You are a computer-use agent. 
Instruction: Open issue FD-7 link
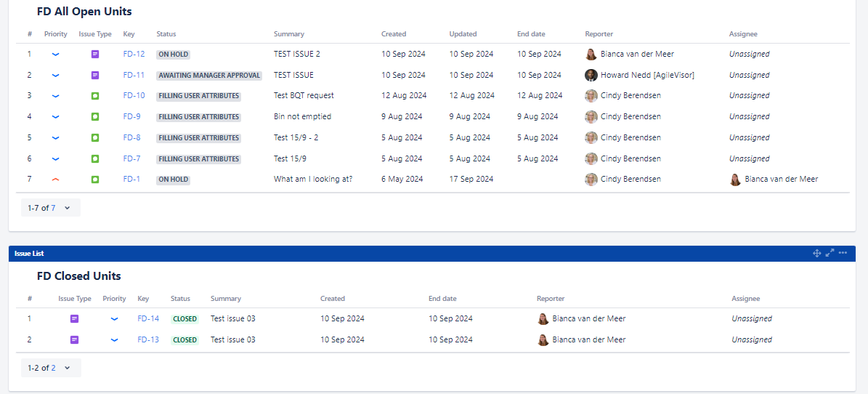pyautogui.click(x=131, y=158)
